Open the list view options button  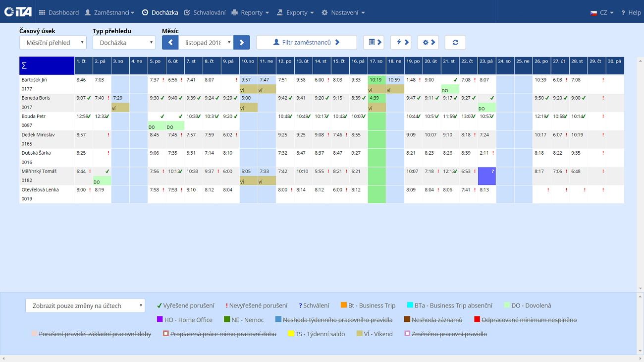pos(373,43)
